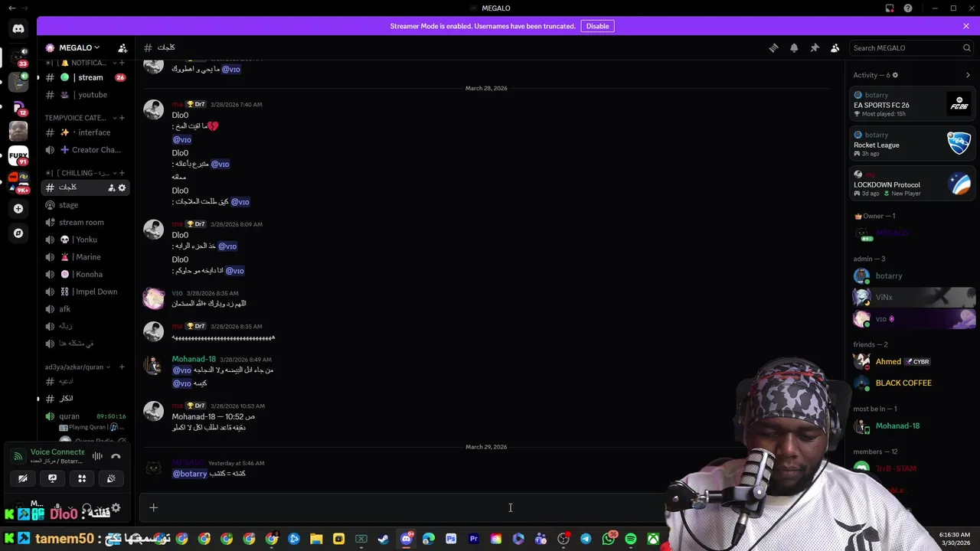Open the Help question mark icon
Viewport: 980px width, 551px height.
pos(908,8)
